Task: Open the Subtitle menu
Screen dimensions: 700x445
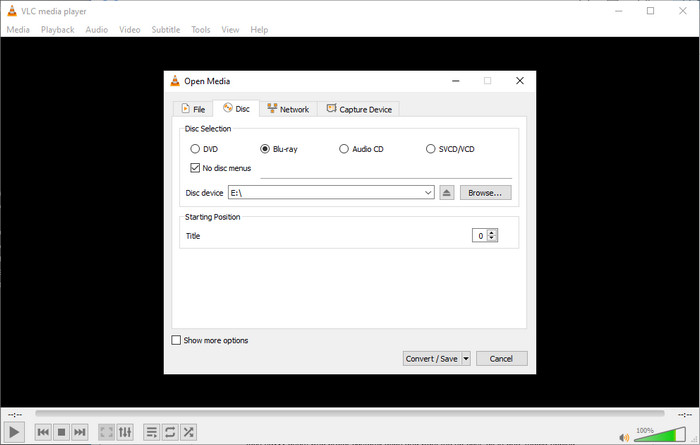Action: click(x=166, y=29)
